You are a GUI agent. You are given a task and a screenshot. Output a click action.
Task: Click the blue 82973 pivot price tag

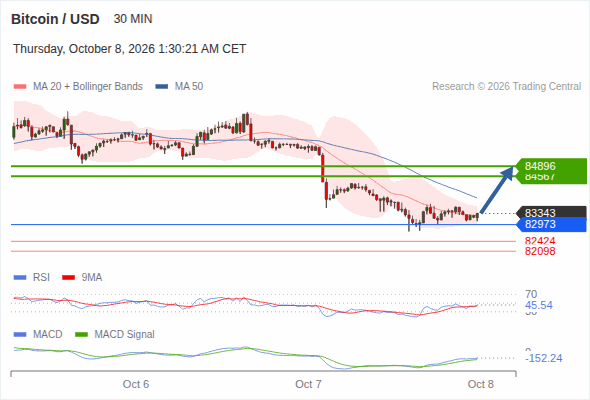tap(551, 225)
